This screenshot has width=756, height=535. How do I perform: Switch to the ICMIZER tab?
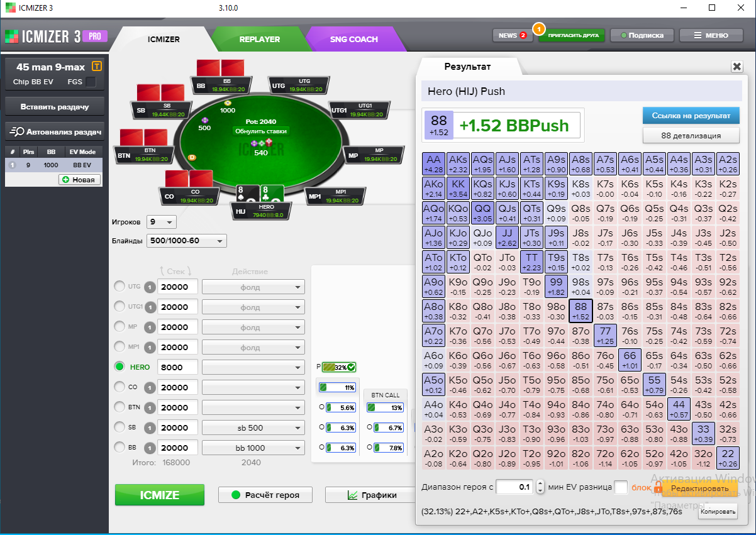(164, 39)
